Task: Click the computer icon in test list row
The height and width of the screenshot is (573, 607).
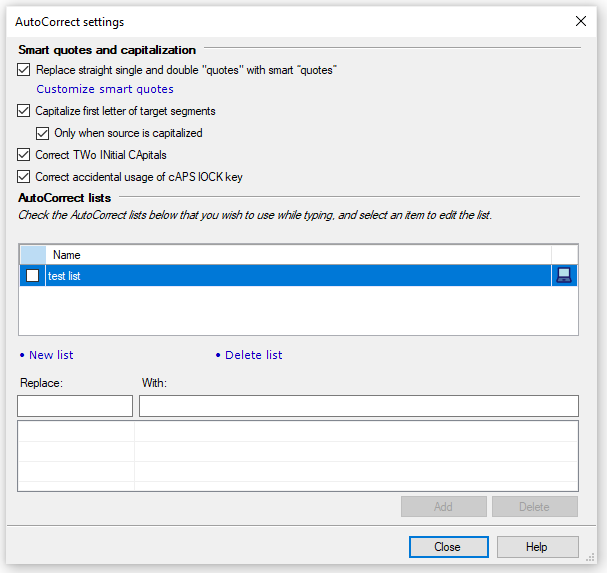Action: click(564, 276)
